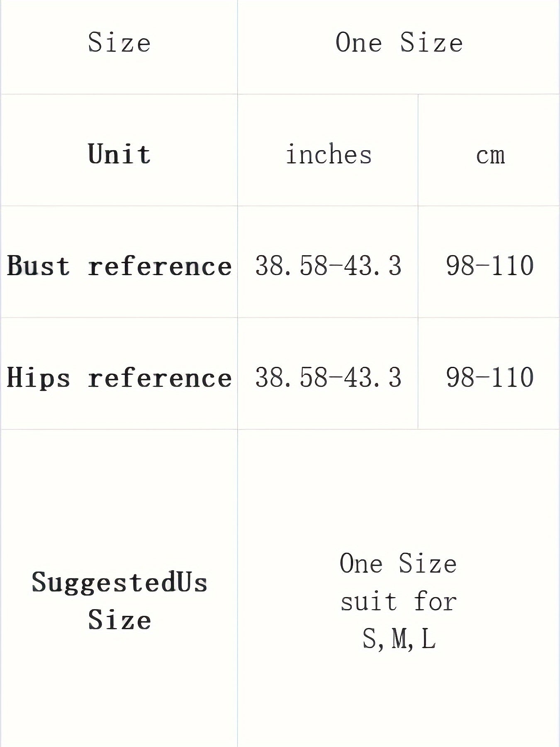This screenshot has width=560, height=747.
Task: Select the Hips measurement in inches
Action: click(329, 377)
